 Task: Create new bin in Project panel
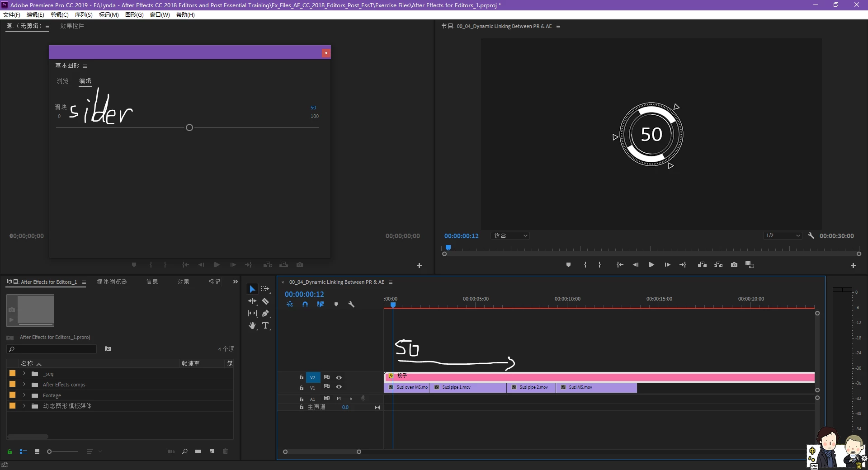coord(198,451)
